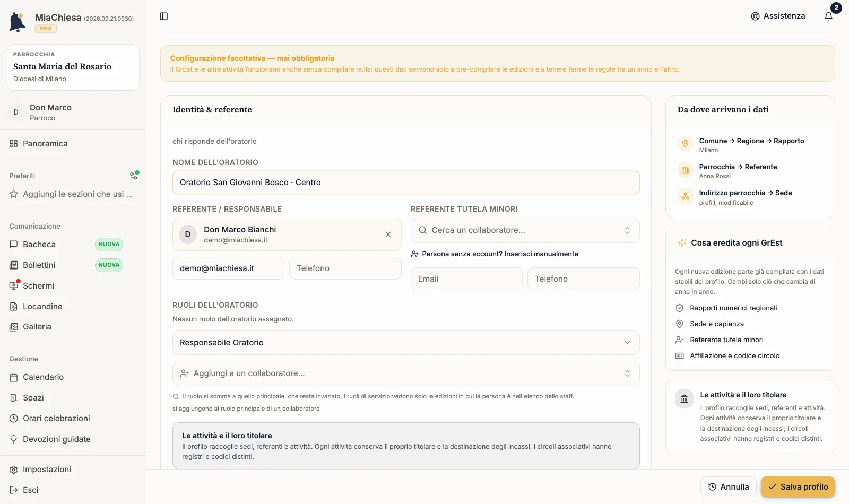Click the Rapporti numerici regionali item
849x504 pixels.
pos(733,308)
